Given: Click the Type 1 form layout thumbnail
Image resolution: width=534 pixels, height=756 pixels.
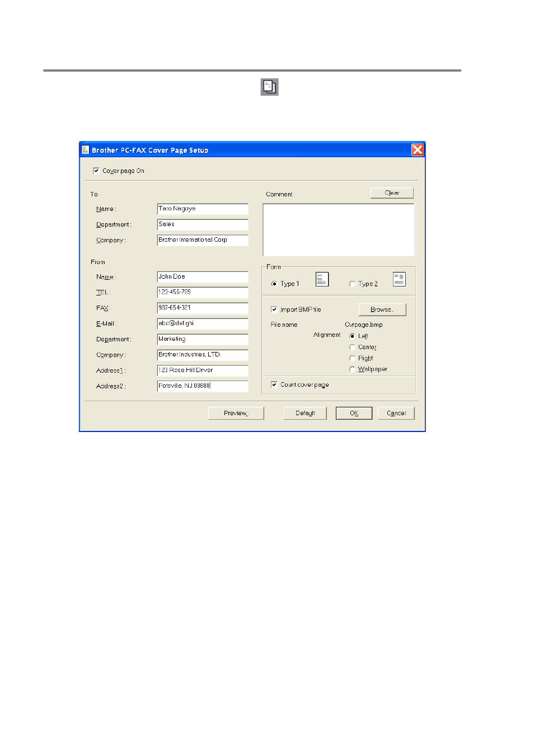Looking at the screenshot, I should [x=322, y=279].
